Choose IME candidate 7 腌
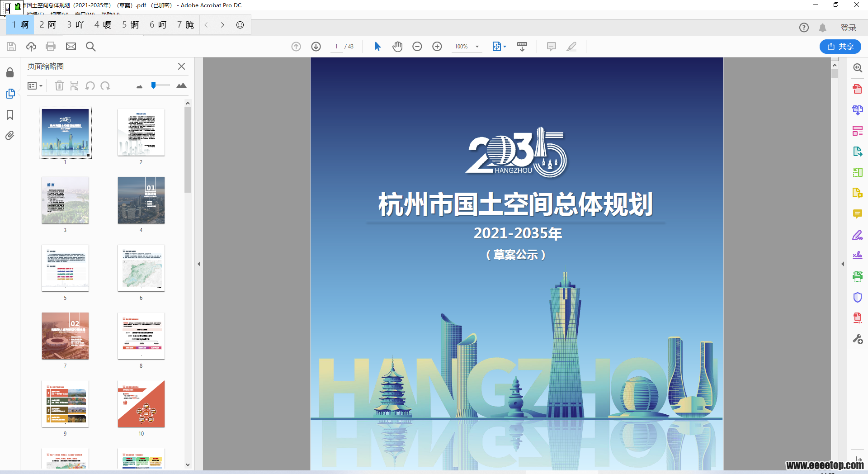The width and height of the screenshot is (868, 474). click(185, 25)
